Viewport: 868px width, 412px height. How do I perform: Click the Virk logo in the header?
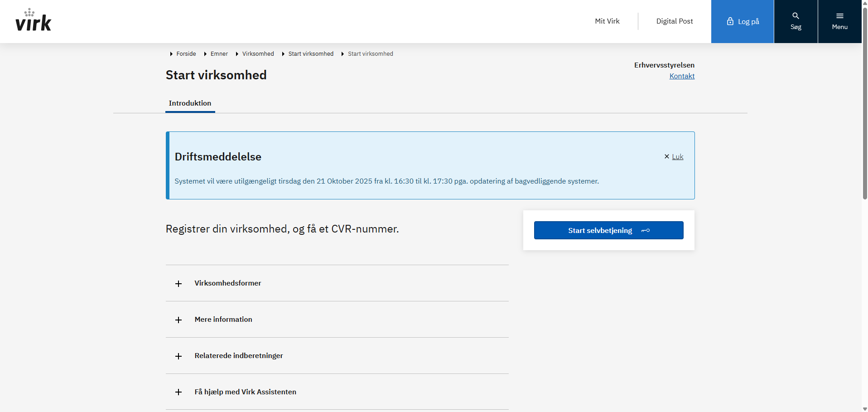point(34,20)
